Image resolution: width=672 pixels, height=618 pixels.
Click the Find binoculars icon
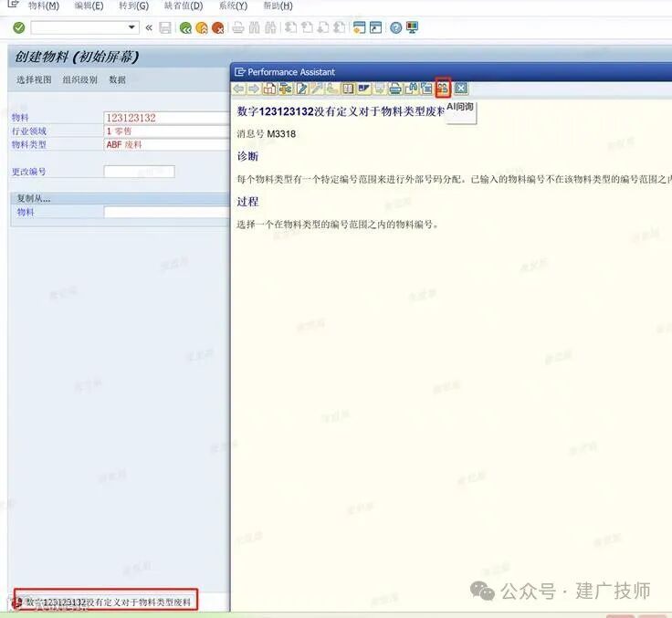254,28
